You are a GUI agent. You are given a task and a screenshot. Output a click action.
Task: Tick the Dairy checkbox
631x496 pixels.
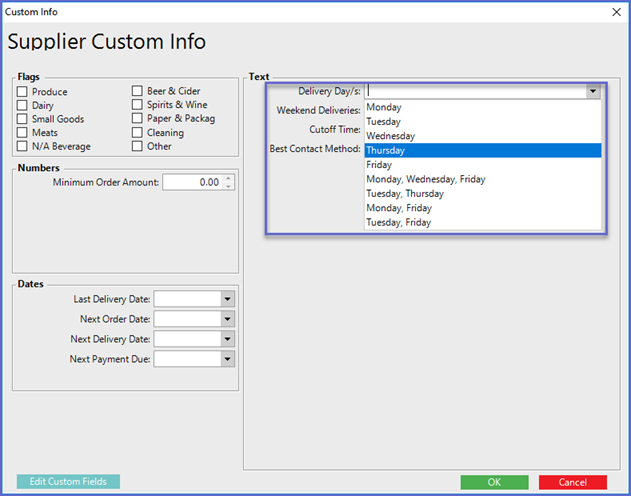click(23, 105)
